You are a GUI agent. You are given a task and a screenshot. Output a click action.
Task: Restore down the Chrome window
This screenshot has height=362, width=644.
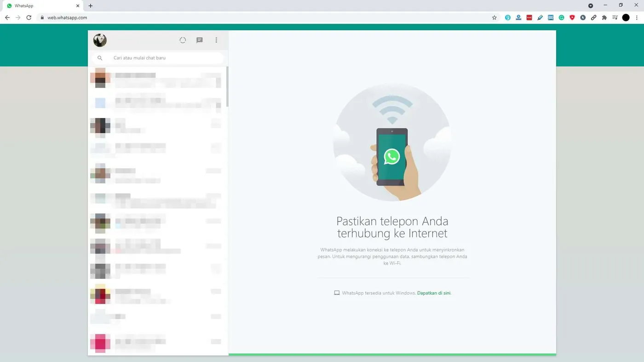pos(621,5)
